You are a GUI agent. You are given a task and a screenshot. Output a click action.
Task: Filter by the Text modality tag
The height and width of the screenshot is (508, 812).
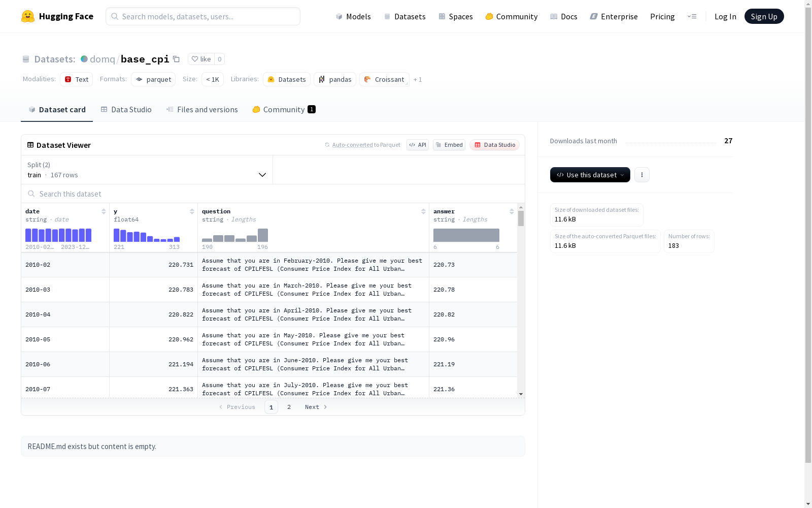pyautogui.click(x=77, y=79)
